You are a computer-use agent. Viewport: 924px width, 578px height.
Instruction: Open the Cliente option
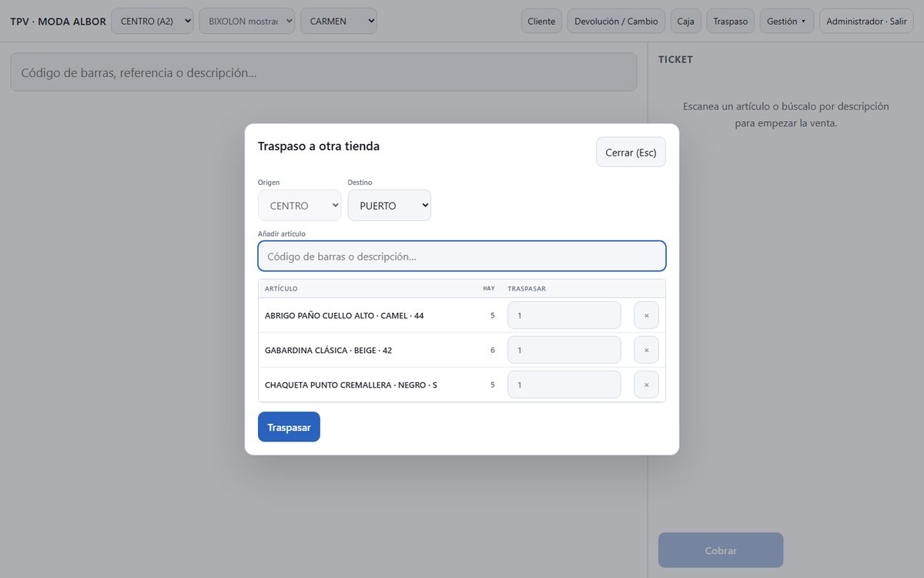[x=541, y=21]
